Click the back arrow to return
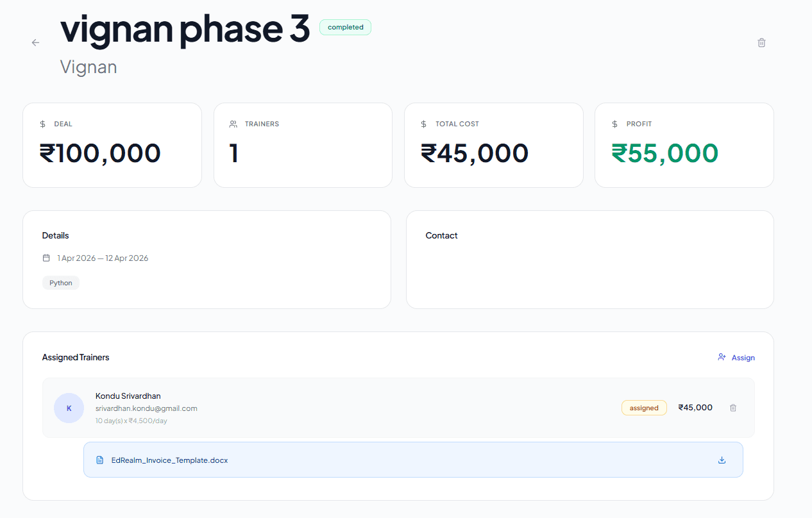 (35, 42)
